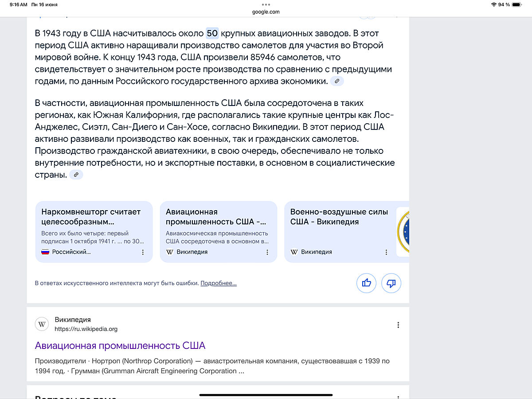Screen dimensions: 532x399
Task: Click the Википедия favicon in search result
Action: coord(42,324)
